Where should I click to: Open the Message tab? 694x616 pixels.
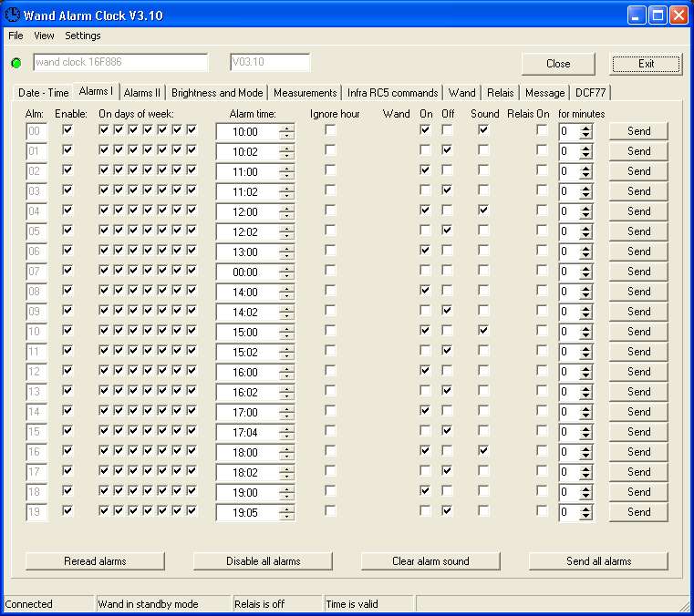tap(544, 93)
